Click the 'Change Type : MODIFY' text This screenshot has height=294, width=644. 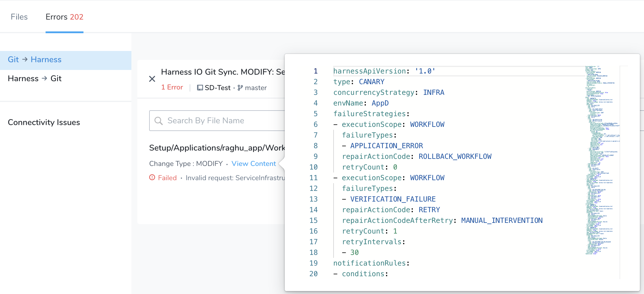coord(186,164)
